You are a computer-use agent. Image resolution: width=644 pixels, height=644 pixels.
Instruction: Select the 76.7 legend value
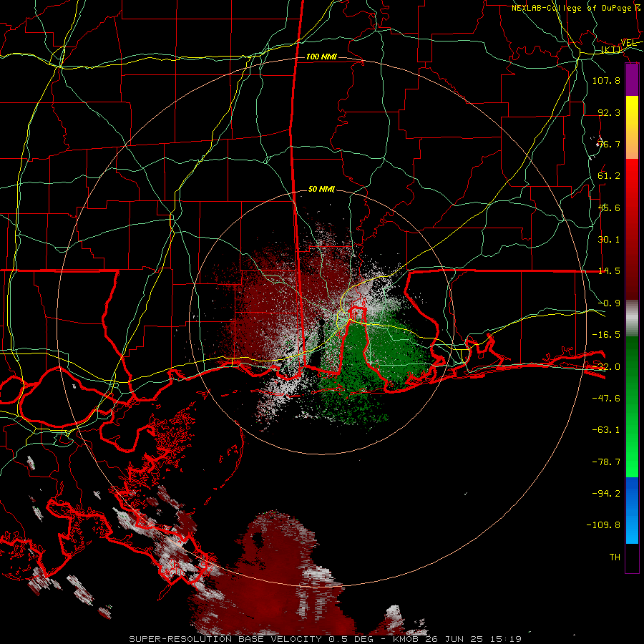[609, 144]
